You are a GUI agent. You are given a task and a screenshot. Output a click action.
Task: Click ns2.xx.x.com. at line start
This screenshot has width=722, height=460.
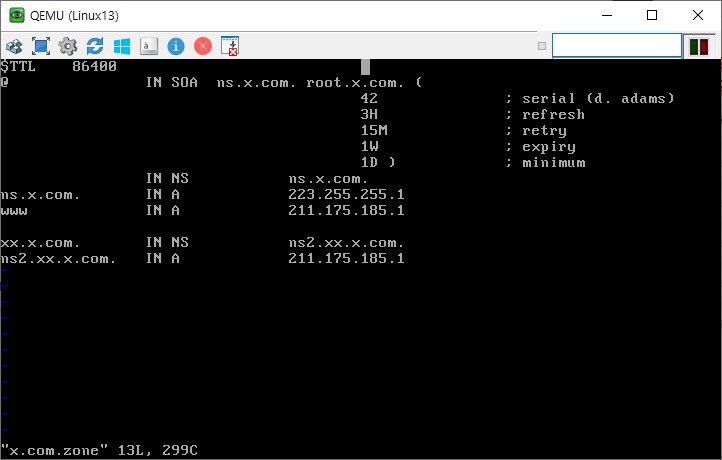[58, 259]
